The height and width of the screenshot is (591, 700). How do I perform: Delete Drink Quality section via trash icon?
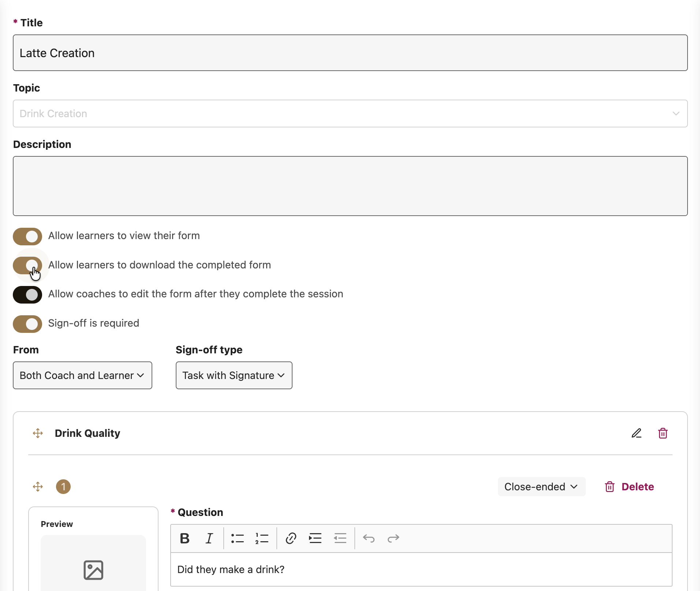663,433
